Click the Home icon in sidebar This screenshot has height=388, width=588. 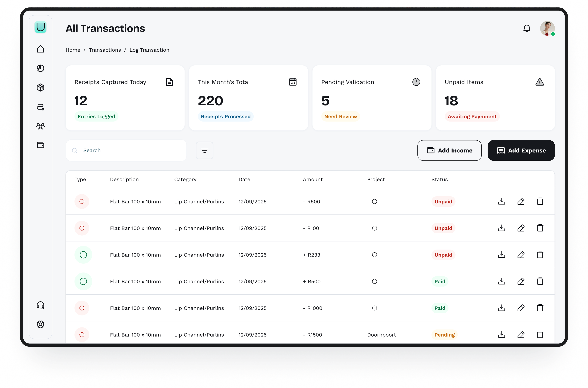pyautogui.click(x=40, y=49)
